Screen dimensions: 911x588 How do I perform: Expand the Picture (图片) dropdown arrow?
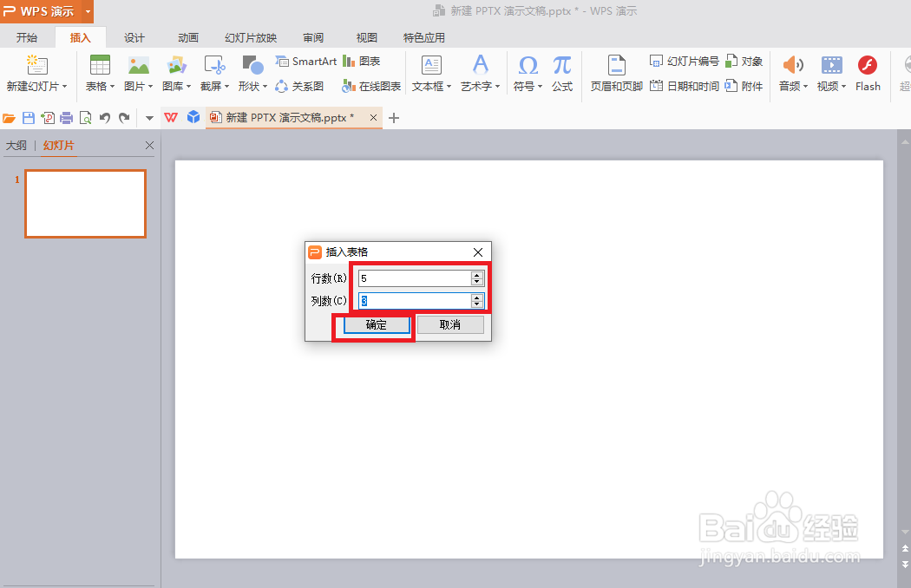pos(150,87)
